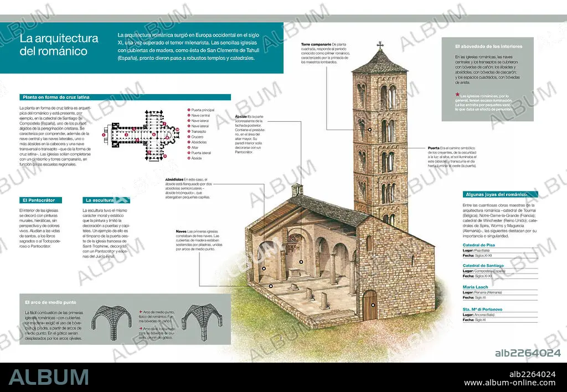
Task: Click the 'Maria Laach' entry title
Action: [x=474, y=287]
